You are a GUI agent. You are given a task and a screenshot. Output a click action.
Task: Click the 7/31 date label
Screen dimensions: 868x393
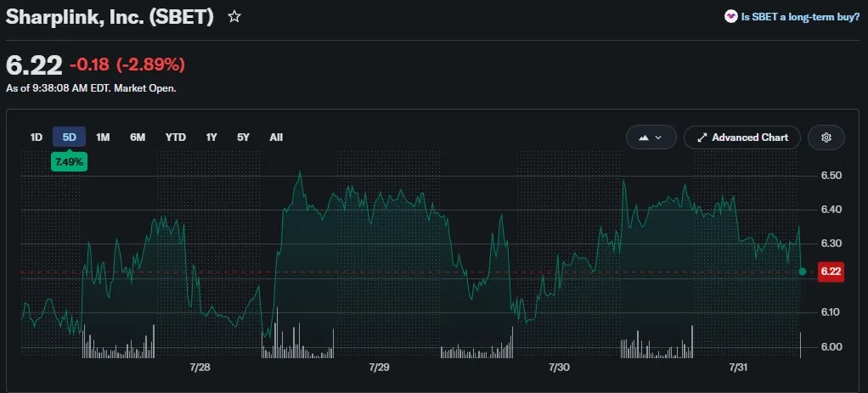[739, 368]
